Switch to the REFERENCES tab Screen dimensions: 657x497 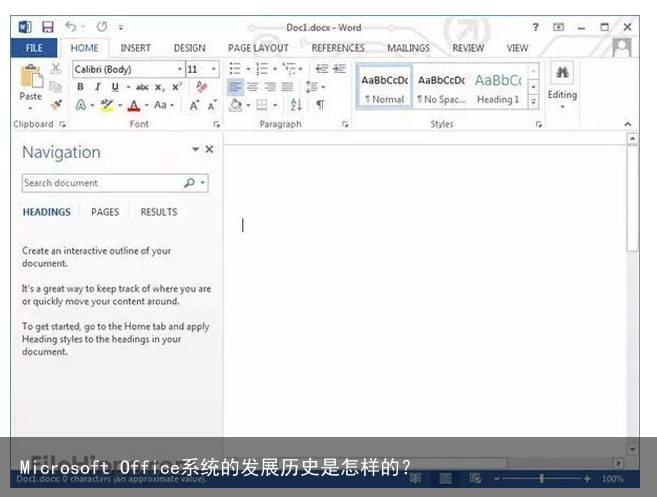(x=338, y=48)
